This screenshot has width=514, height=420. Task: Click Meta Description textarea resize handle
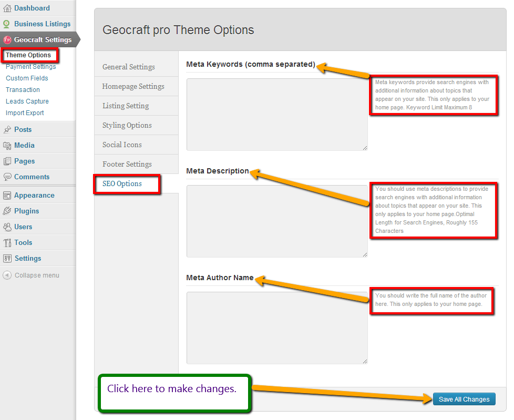[365, 254]
